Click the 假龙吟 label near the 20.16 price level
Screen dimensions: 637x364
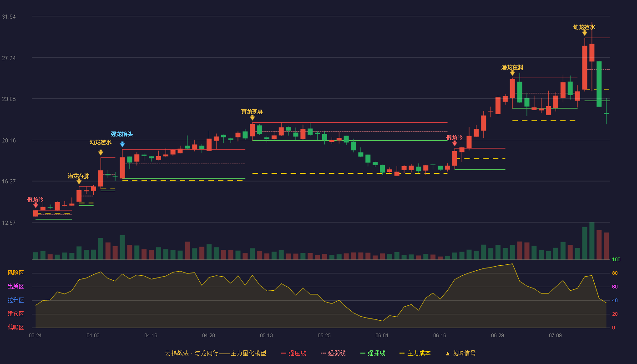point(455,137)
